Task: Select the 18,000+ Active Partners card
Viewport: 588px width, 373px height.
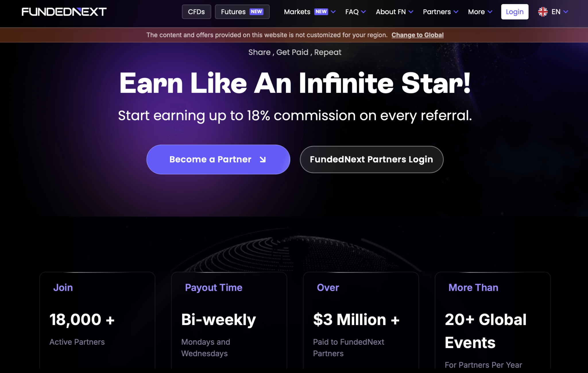Action: (97, 320)
